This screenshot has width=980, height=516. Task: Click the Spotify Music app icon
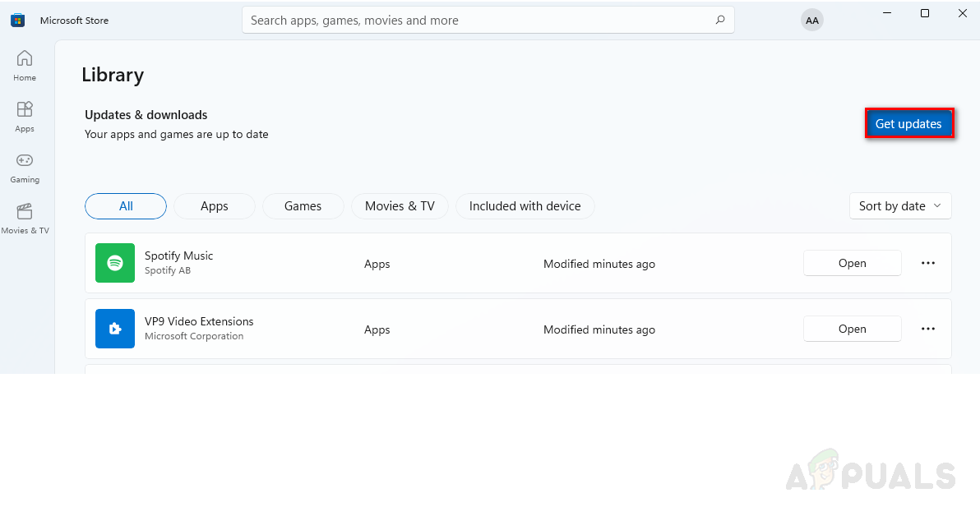115,263
